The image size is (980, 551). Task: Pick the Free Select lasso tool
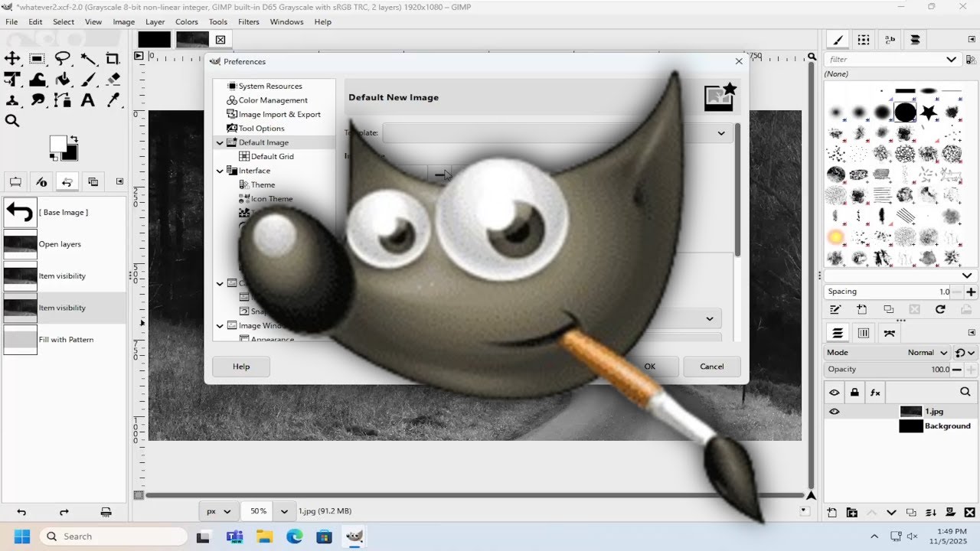click(x=63, y=59)
